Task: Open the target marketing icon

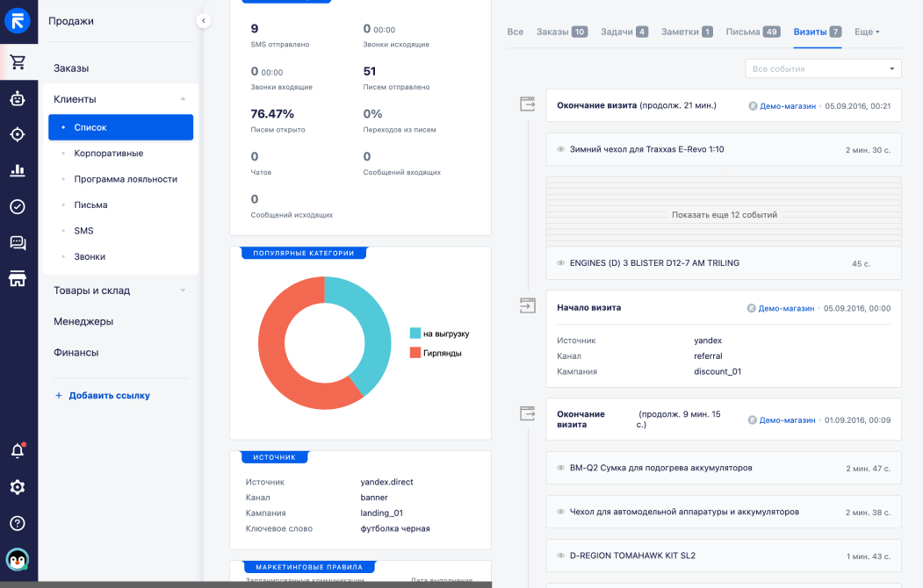Action: 18,134
